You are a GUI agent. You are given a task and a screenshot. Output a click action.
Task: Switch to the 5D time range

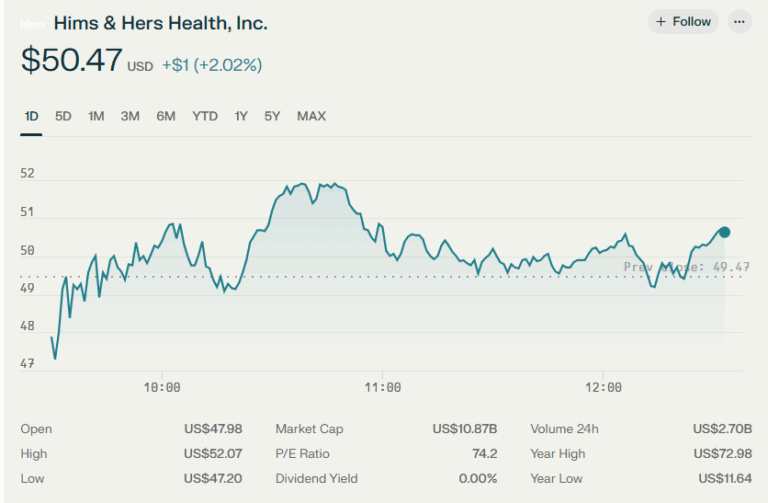click(63, 116)
